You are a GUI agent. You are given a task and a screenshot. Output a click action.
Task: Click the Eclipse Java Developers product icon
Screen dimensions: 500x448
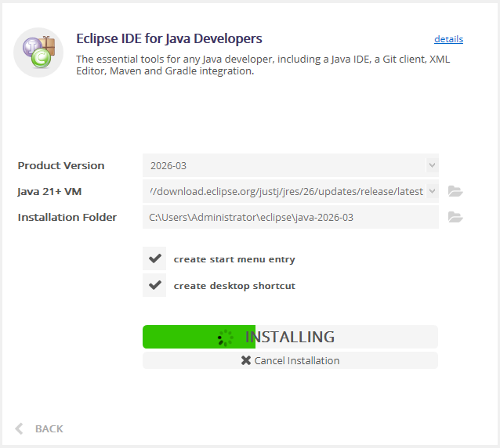point(38,52)
